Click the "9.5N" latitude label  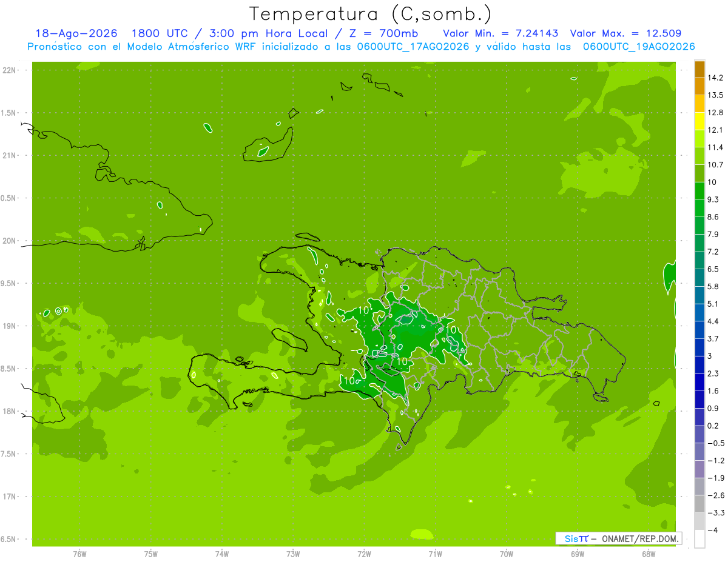(x=9, y=283)
